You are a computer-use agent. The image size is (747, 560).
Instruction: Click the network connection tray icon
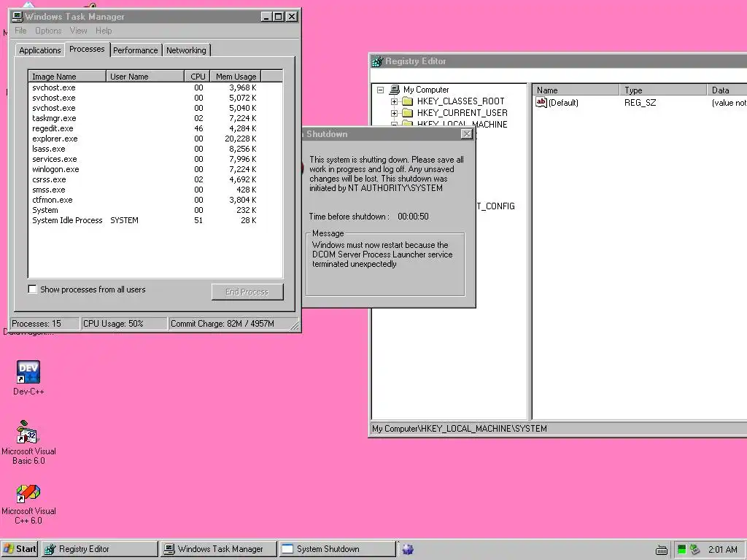(695, 549)
